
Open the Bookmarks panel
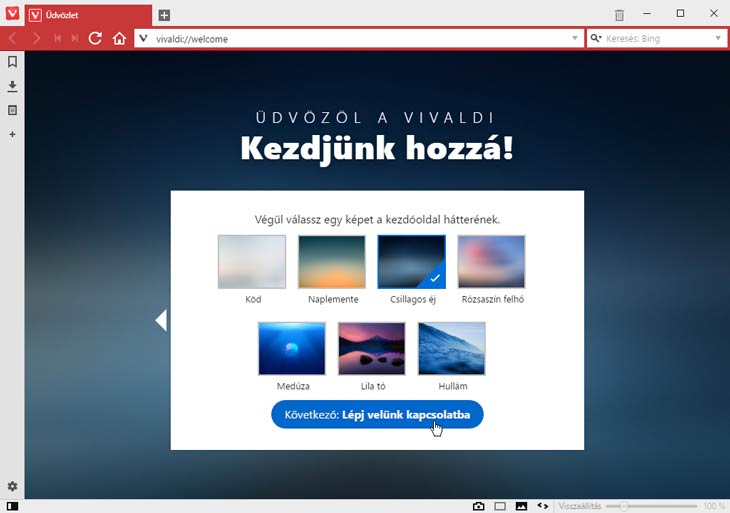pos(13,61)
